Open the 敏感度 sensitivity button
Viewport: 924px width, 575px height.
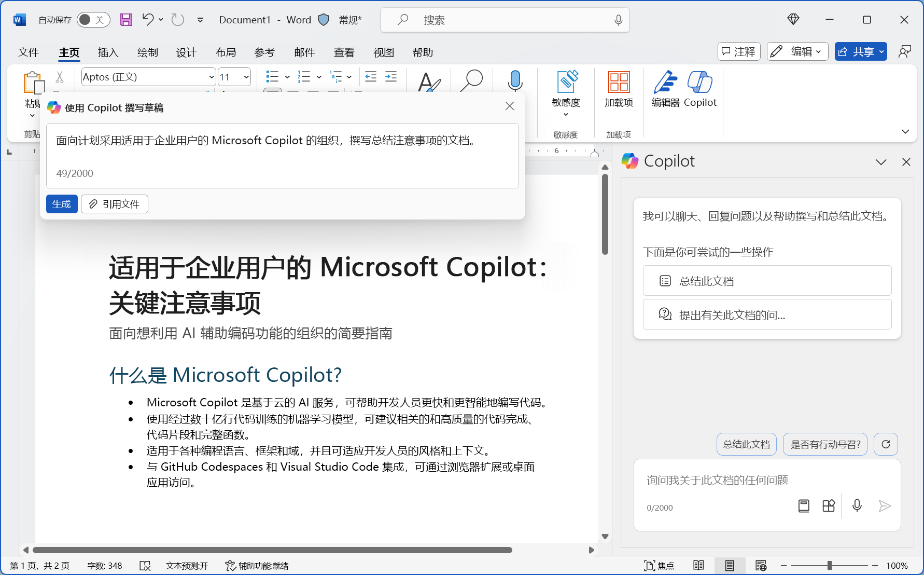(566, 93)
